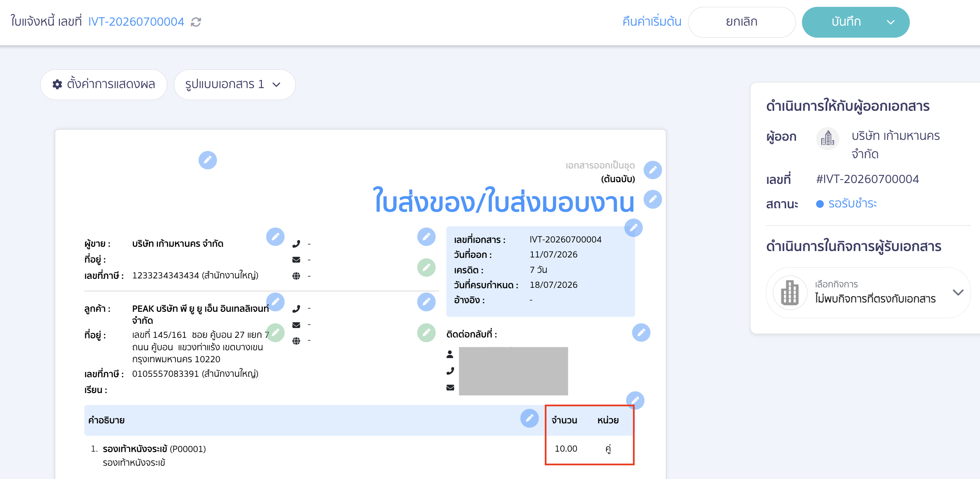This screenshot has width=980, height=479.
Task: Edit the ติดต่อกลับที่ contact section
Action: (641, 332)
